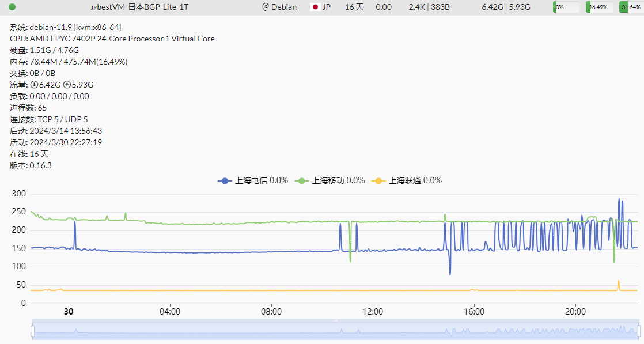The height and width of the screenshot is (344, 644).
Task: Click the 2.4K | 383B network speed text
Action: pyautogui.click(x=429, y=7)
